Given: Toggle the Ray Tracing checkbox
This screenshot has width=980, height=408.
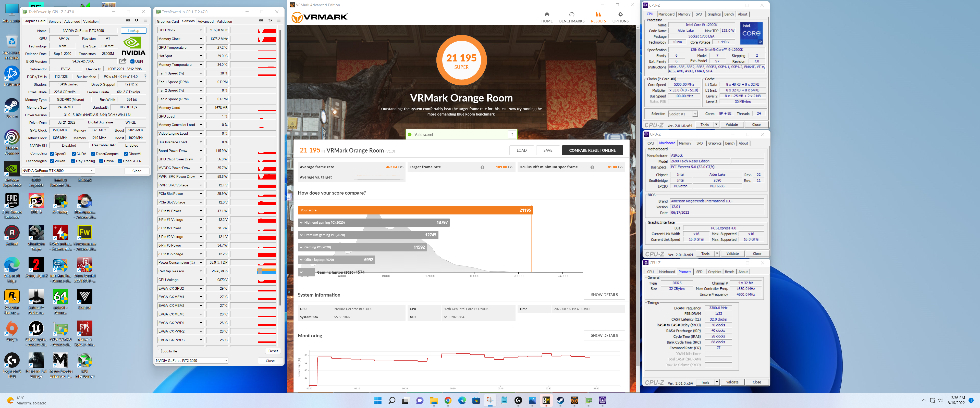Looking at the screenshot, I should click(x=73, y=161).
